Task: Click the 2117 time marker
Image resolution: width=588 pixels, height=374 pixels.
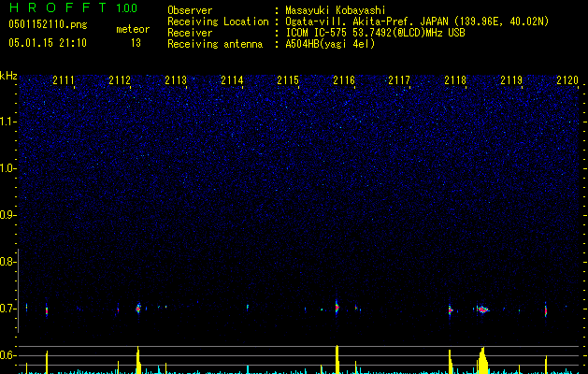Action: (x=399, y=79)
